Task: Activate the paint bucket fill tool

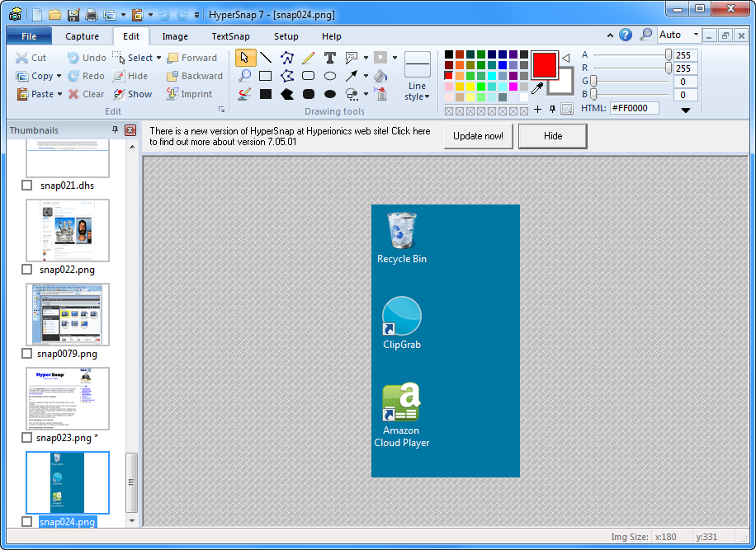Action: (380, 76)
